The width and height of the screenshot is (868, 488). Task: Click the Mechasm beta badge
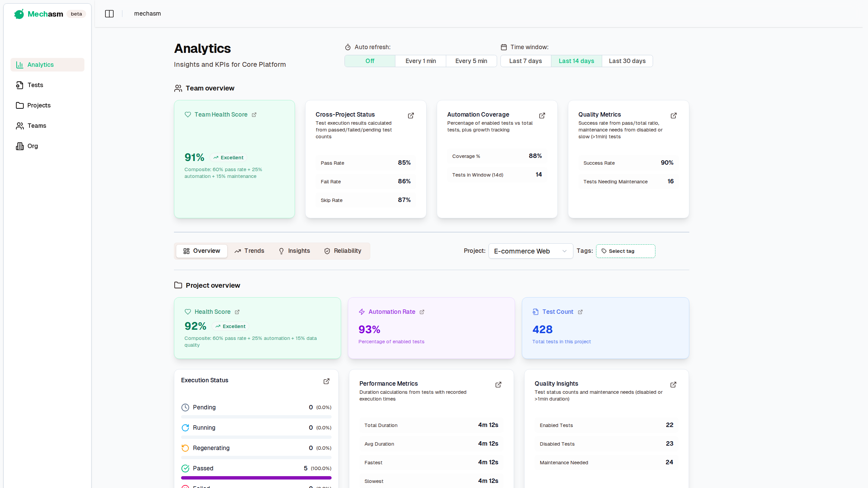pos(76,14)
